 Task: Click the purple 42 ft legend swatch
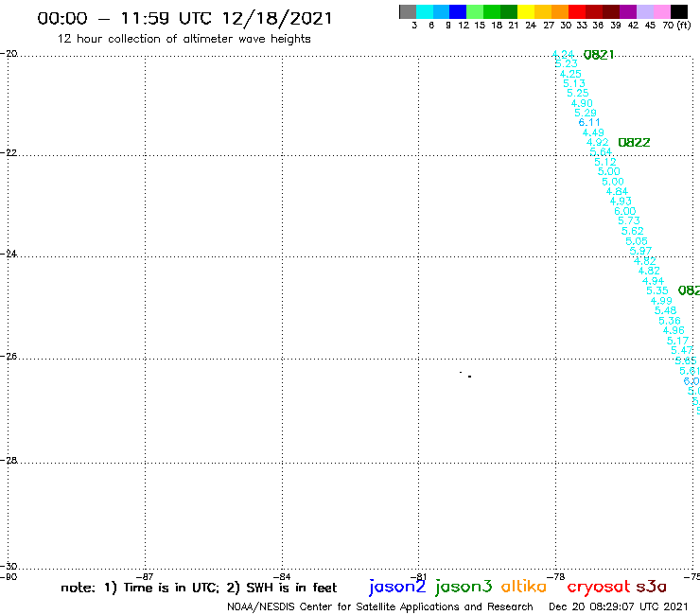pos(628,11)
